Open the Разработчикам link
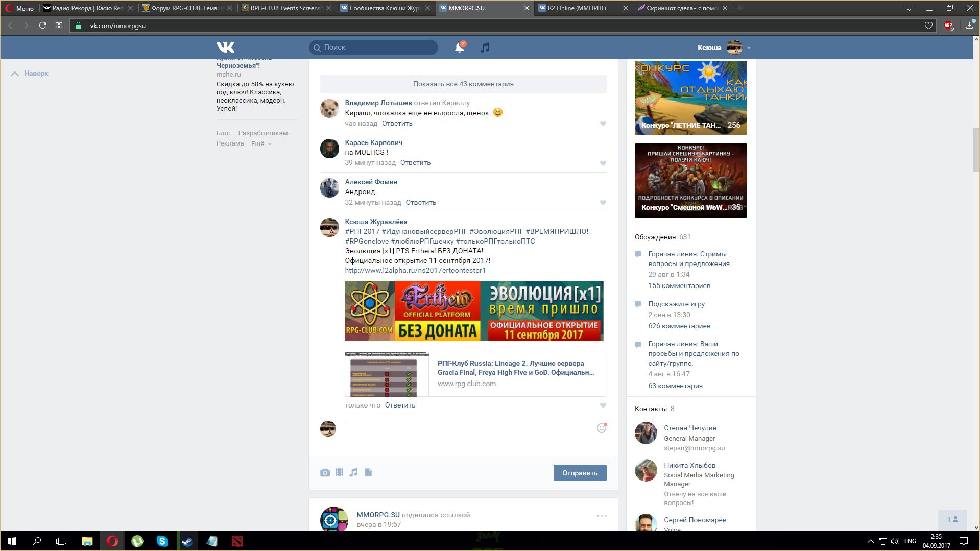The image size is (980, 551). [x=262, y=133]
